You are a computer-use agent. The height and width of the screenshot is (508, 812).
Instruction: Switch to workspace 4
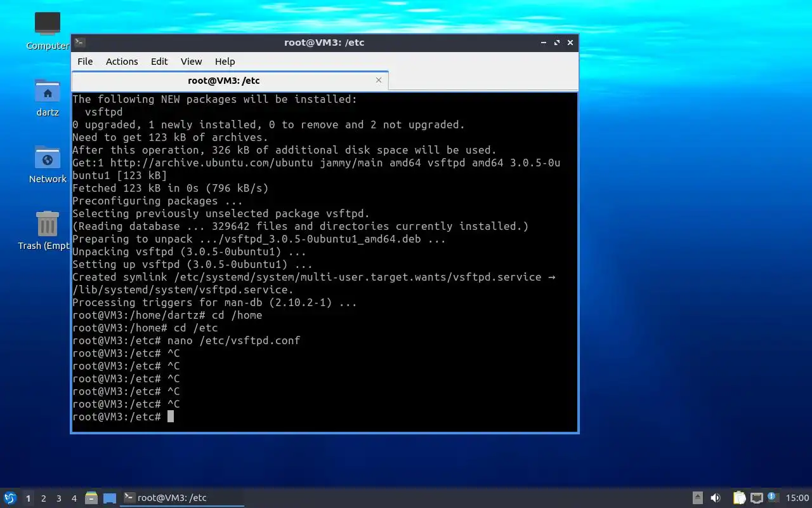coord(74,498)
